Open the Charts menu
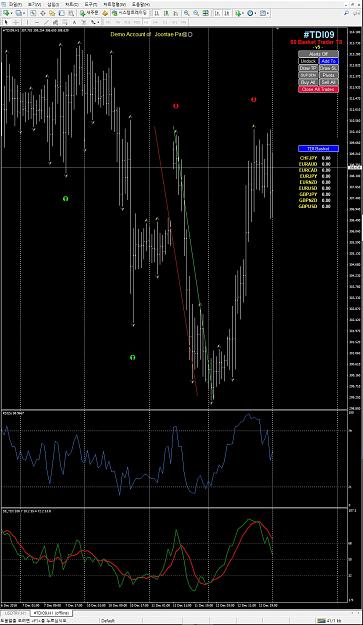This screenshot has height=625, width=363. tap(72, 4)
